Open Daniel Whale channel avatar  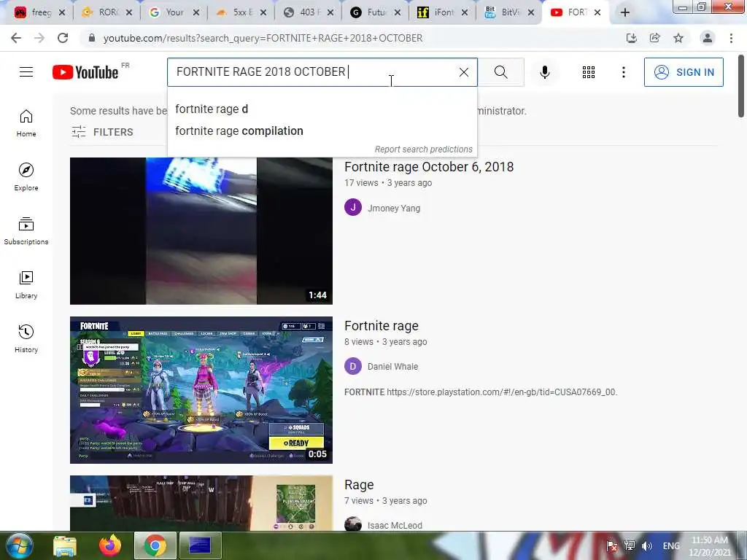click(x=353, y=366)
